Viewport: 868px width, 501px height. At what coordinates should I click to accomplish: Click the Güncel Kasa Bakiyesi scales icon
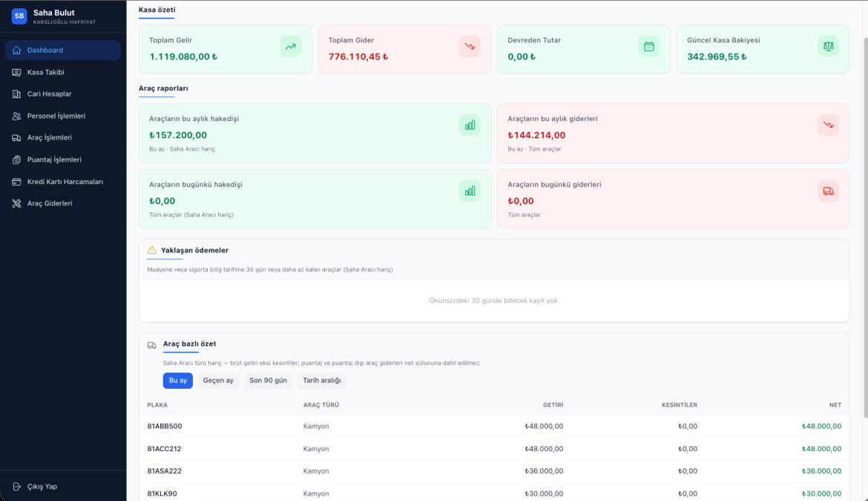[828, 46]
